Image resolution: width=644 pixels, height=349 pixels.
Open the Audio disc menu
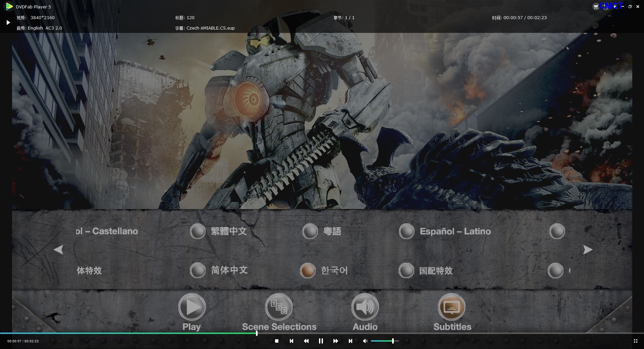[365, 312]
